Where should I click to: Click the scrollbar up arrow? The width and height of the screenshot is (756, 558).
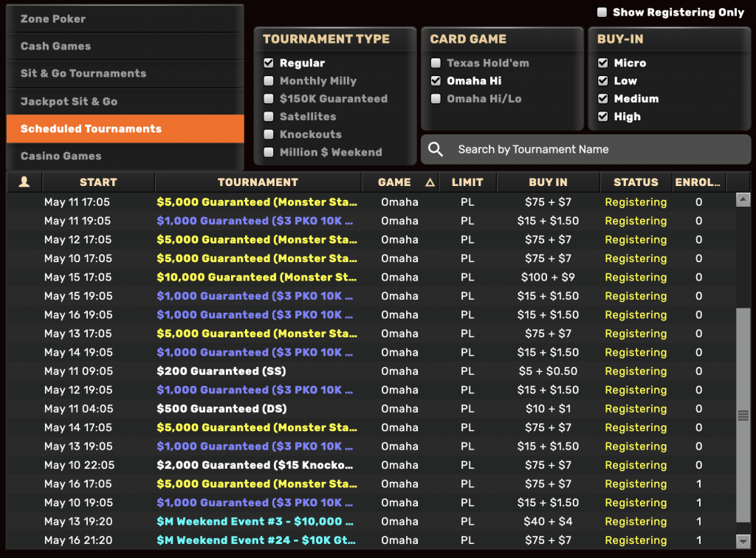click(743, 199)
